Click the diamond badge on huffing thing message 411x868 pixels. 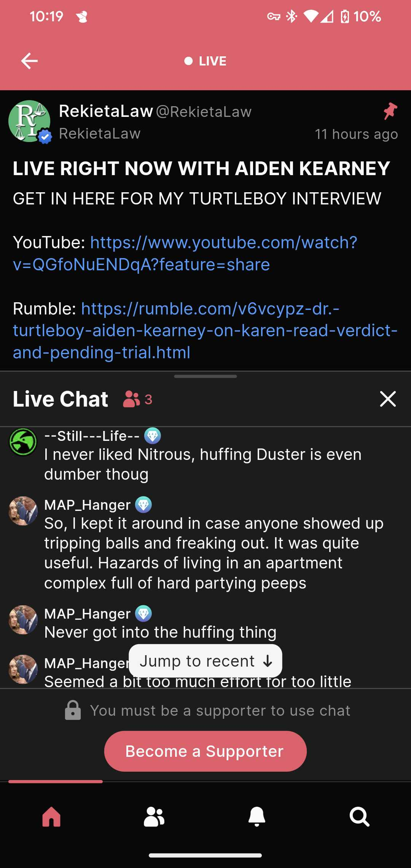click(143, 613)
